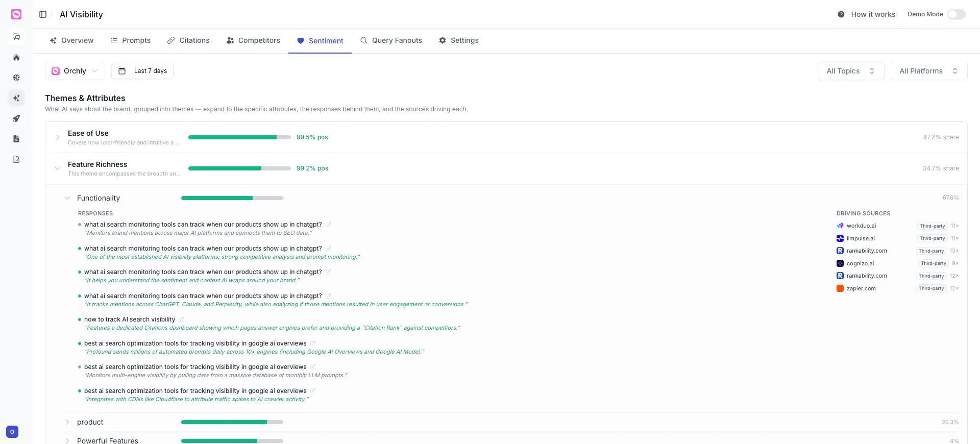Open the Orchly brand dropdown
This screenshot has width=980, height=444.
(75, 71)
